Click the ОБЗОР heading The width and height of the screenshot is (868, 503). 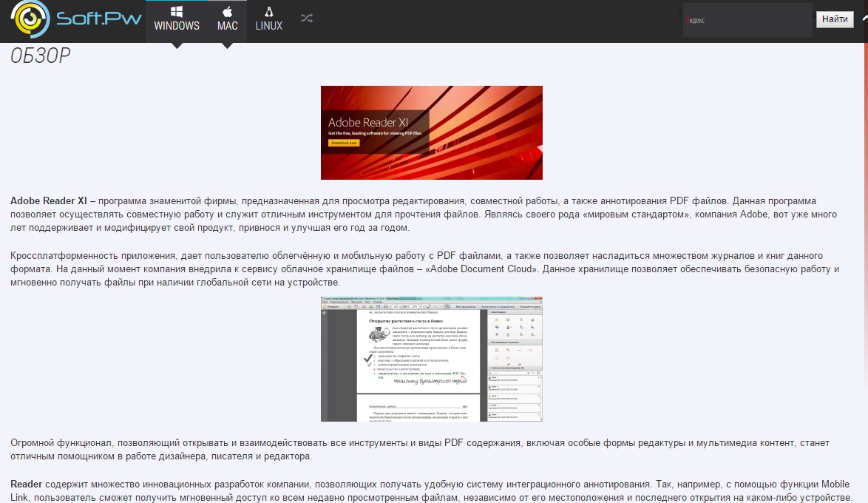[41, 55]
